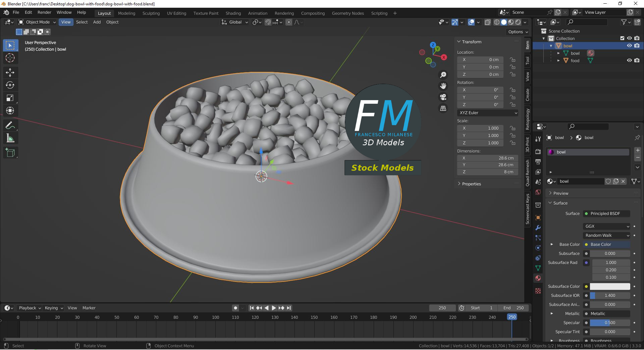Toggle bowl object eye visibility
This screenshot has width=644, height=350.
(x=629, y=46)
